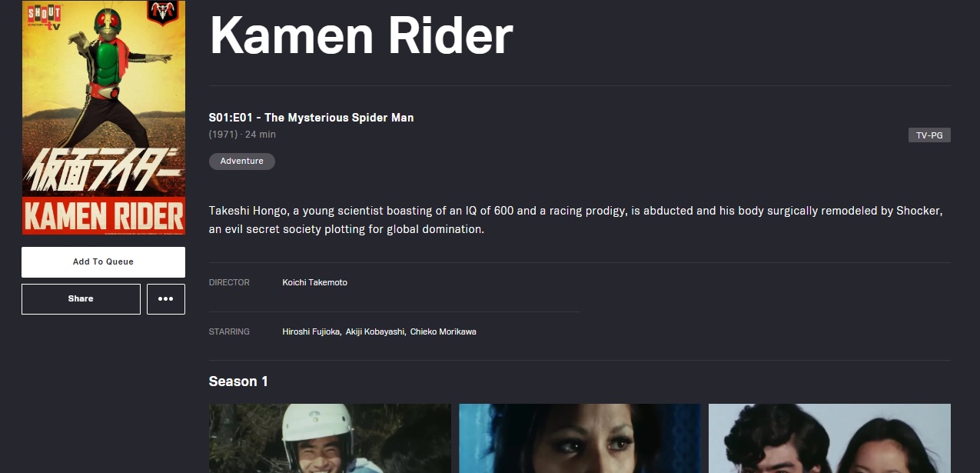
Task: Click the Japanese title text on poster
Action: click(x=103, y=170)
